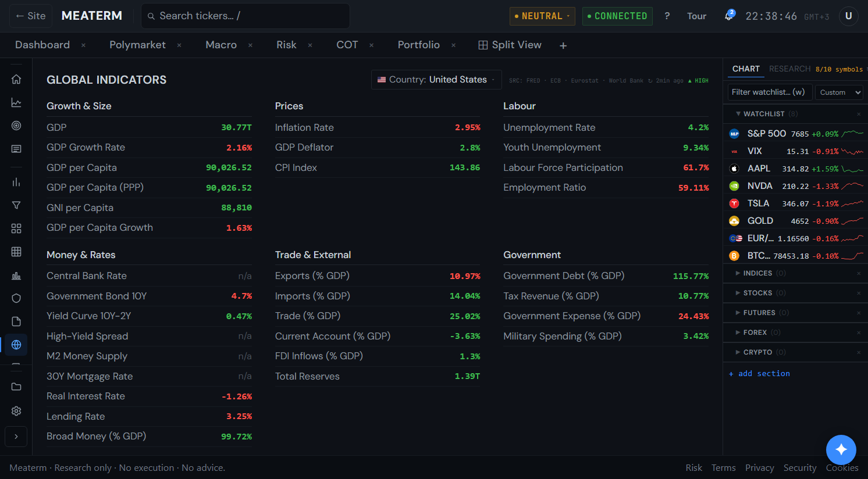Expand the FOREX section

pyautogui.click(x=756, y=333)
